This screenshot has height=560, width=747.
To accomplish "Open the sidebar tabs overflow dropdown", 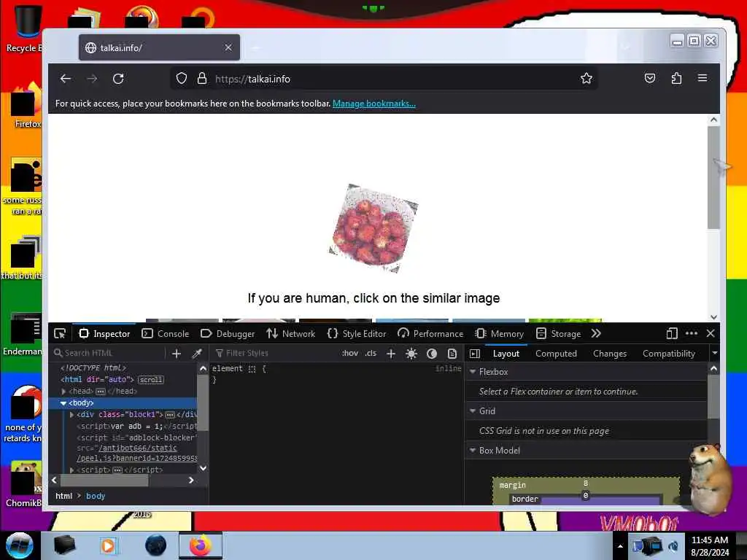I will pyautogui.click(x=714, y=354).
